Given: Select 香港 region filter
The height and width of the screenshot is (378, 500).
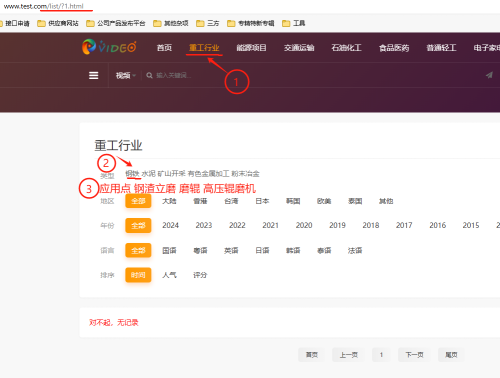Looking at the screenshot, I should tap(200, 201).
